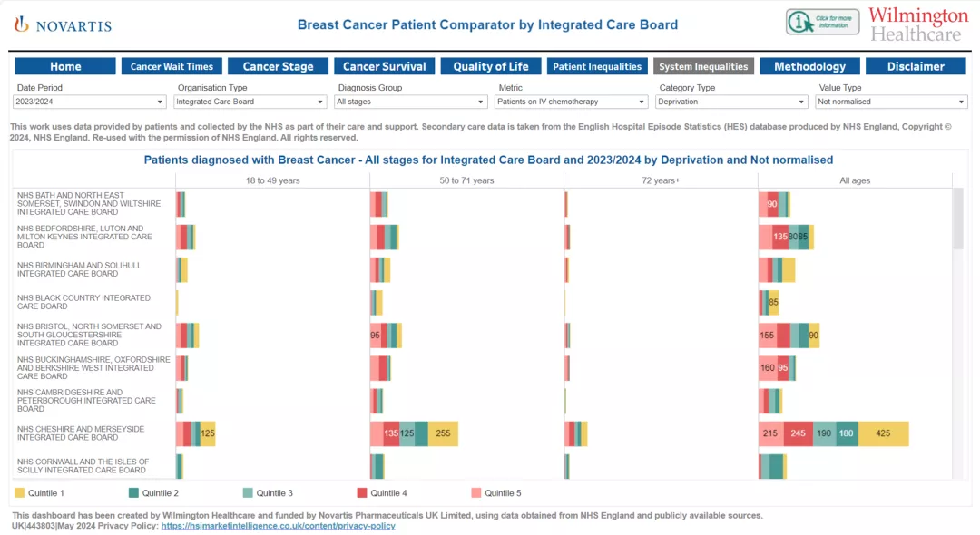Open the Diagnosis Group dropdown

coord(412,102)
